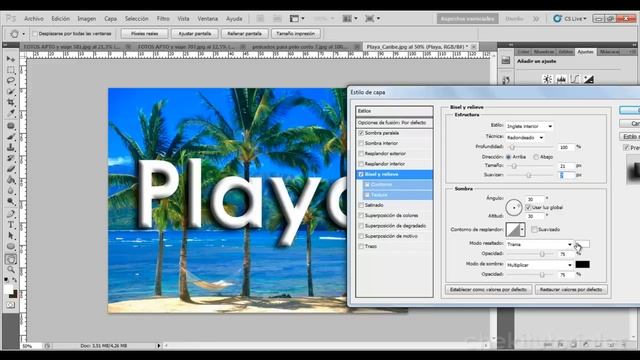Enable the Satinado style checkbox

click(361, 205)
